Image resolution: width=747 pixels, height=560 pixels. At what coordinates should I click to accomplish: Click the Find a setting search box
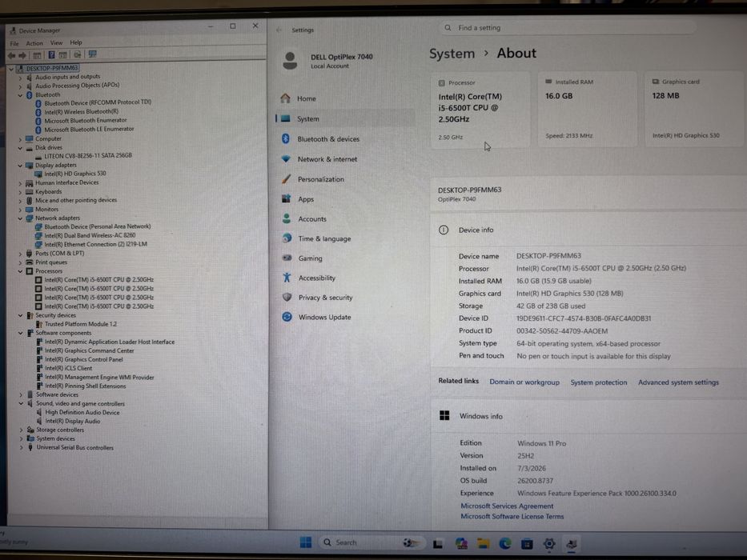(x=567, y=28)
